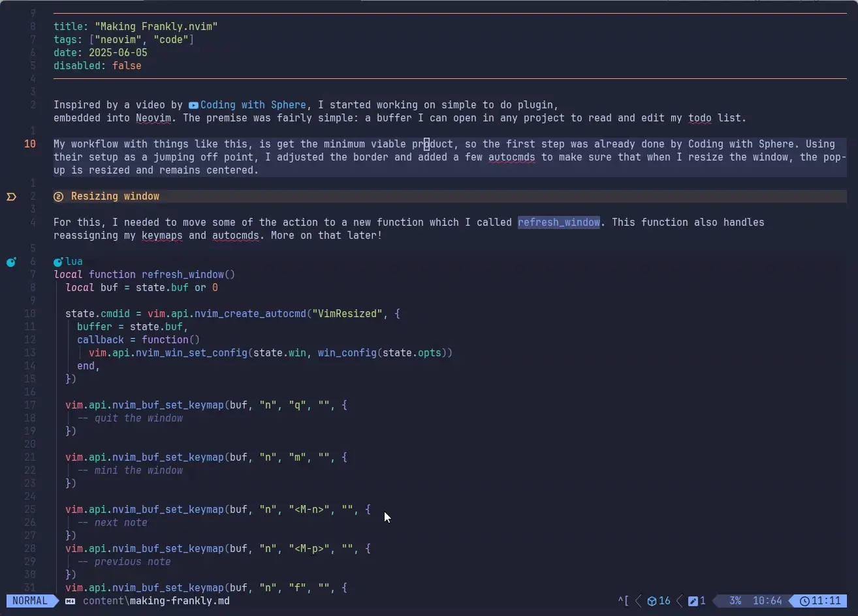Click the markdown file icon in statusline
Viewport: 858px width, 616px height.
tap(71, 601)
